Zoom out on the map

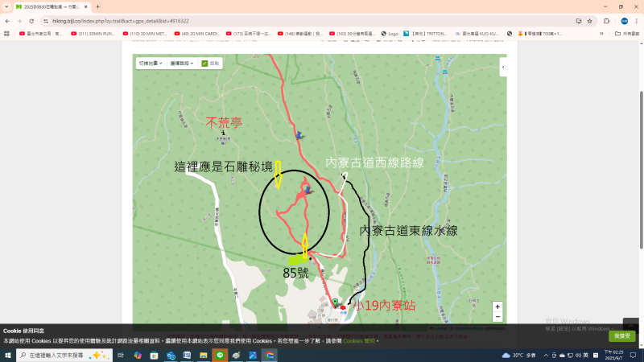pos(497,316)
